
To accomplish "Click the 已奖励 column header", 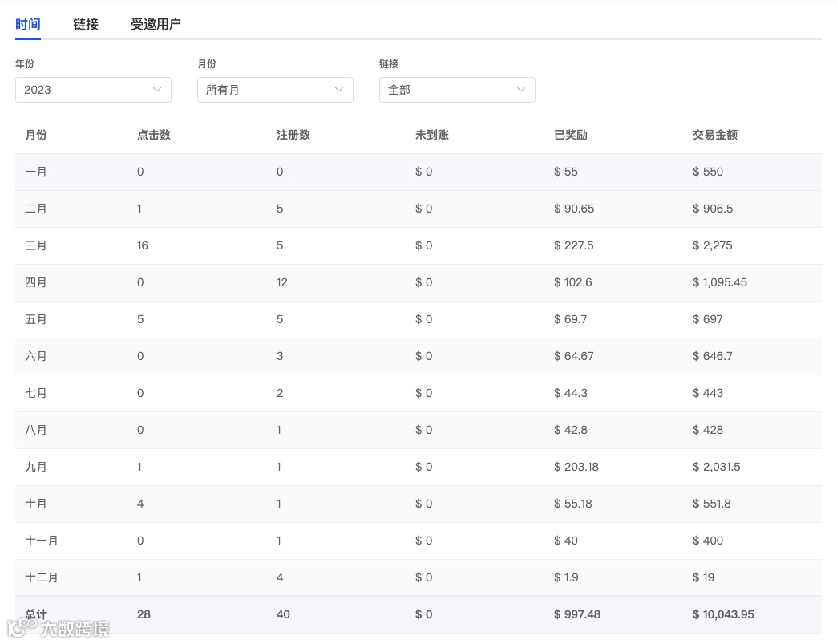I will tap(572, 135).
